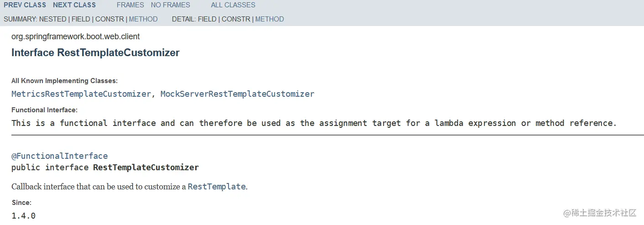The image size is (644, 225).
Task: Go to PREV CLASS in navigation bar
Action: [x=25, y=5]
